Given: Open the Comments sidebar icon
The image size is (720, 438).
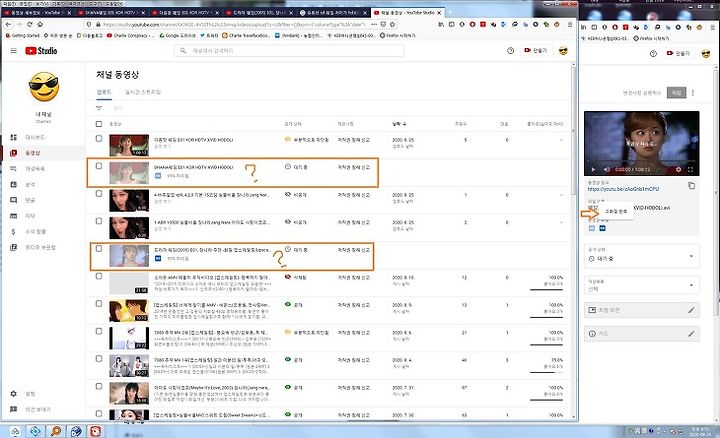Looking at the screenshot, I should point(14,200).
